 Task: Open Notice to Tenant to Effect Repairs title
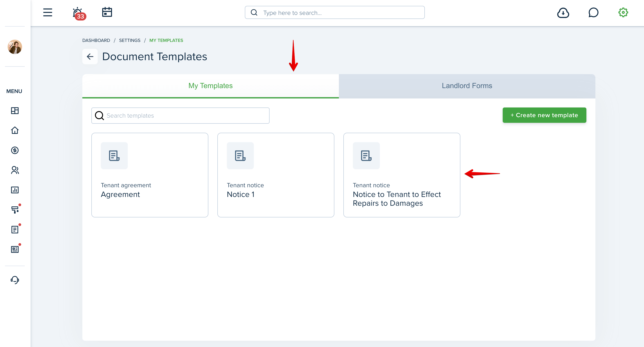pos(396,199)
